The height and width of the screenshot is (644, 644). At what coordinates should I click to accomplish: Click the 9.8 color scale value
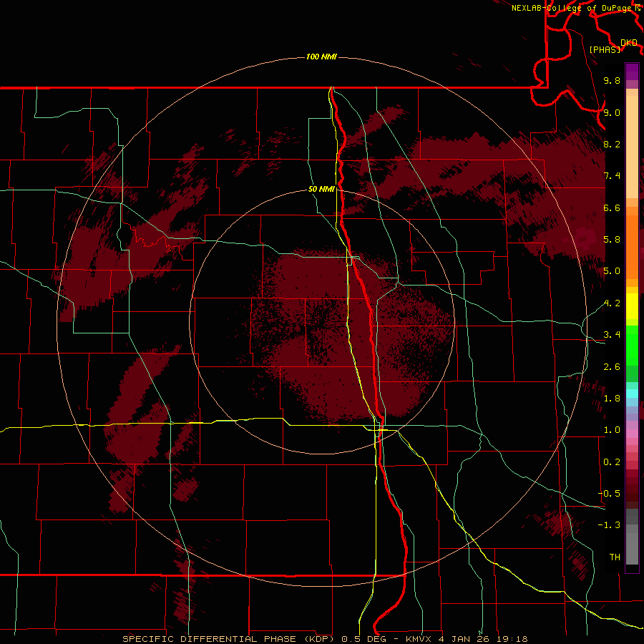tap(612, 80)
